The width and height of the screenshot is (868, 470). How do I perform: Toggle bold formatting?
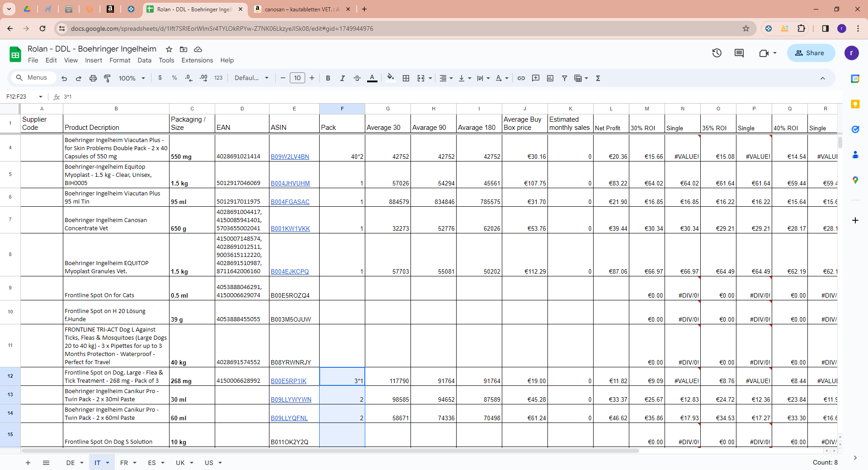[328, 78]
